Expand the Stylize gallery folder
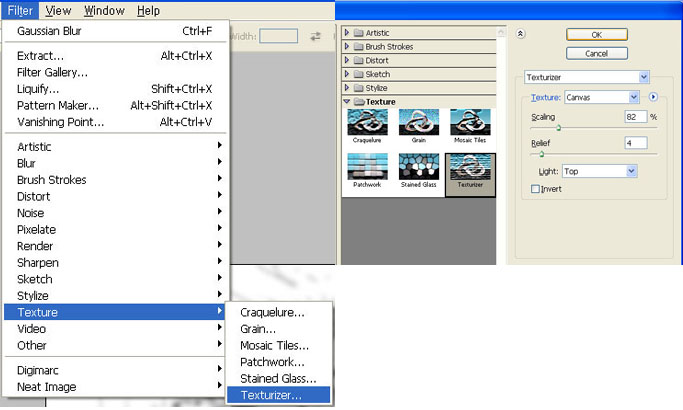The image size is (683, 410). pyautogui.click(x=347, y=88)
